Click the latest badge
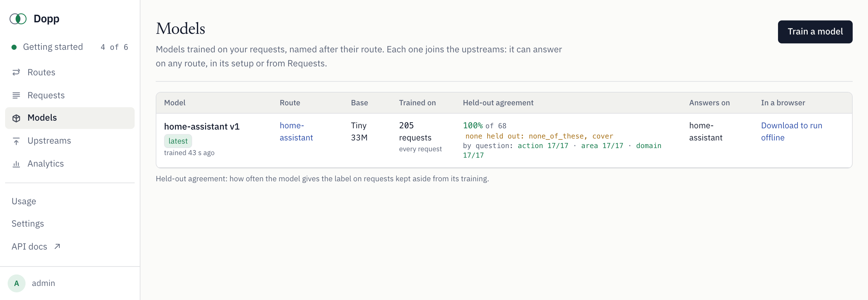Viewport: 868px width, 300px height. click(x=178, y=141)
